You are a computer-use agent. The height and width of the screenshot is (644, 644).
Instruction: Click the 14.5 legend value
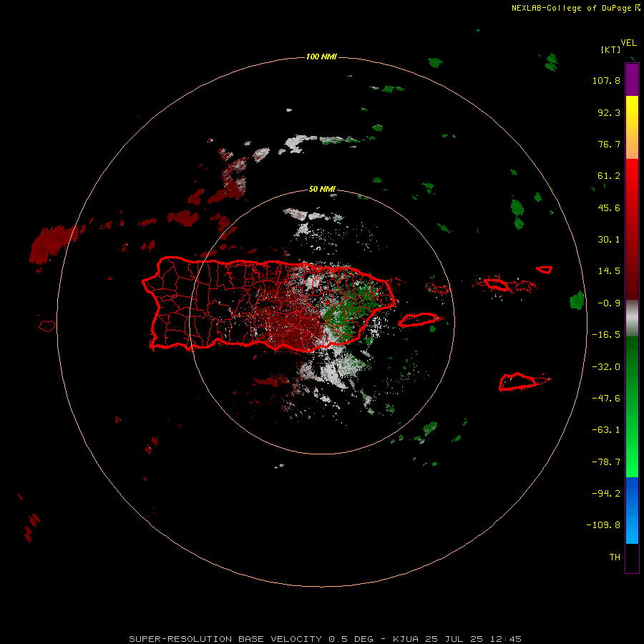609,271
